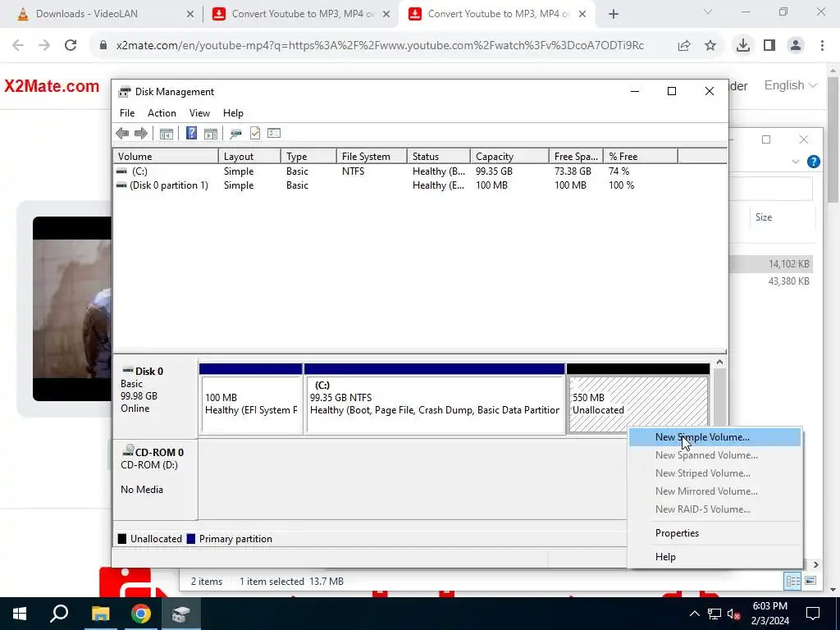Open Windows taskbar search
840x630 pixels.
(59, 614)
